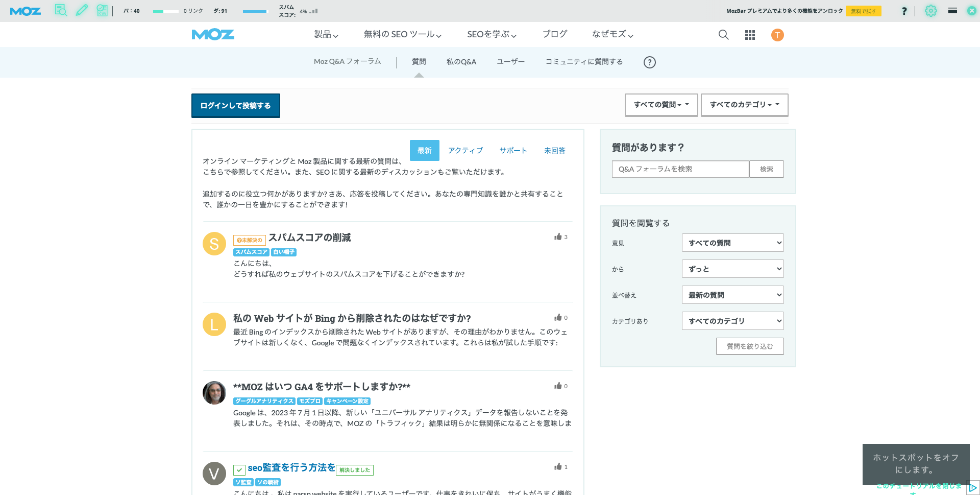Click the 白い帽子 tag
The height and width of the screenshot is (495, 980).
(x=284, y=252)
